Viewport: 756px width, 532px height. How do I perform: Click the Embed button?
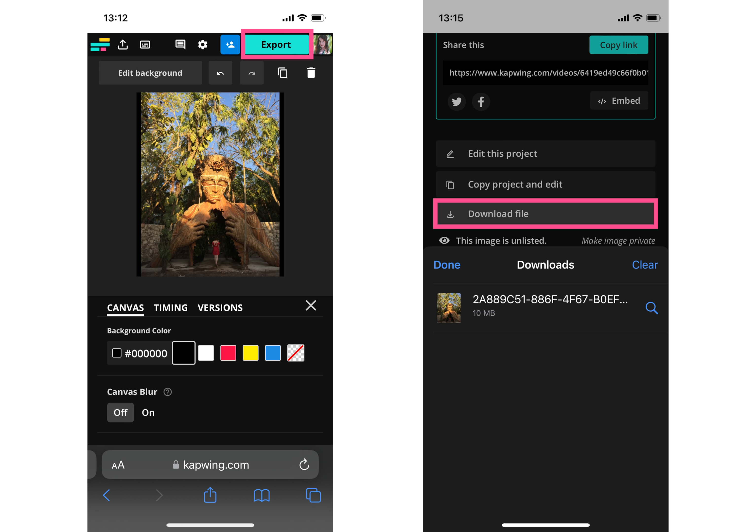click(x=619, y=101)
